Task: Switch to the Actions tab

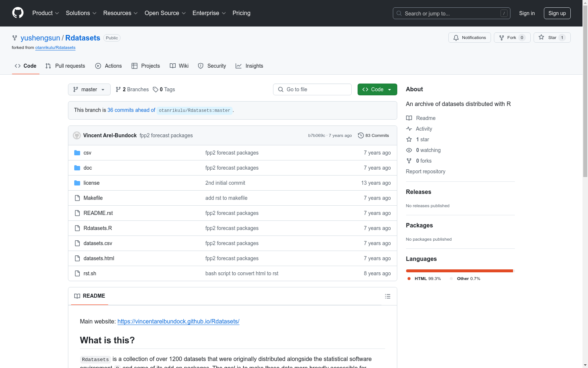Action: (x=108, y=66)
